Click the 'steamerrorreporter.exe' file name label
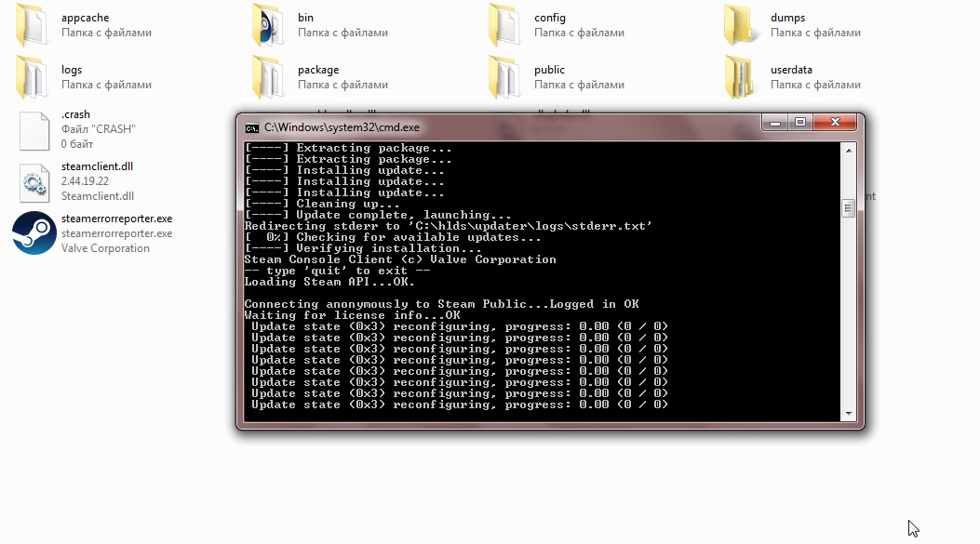This screenshot has width=980, height=544. (x=117, y=219)
